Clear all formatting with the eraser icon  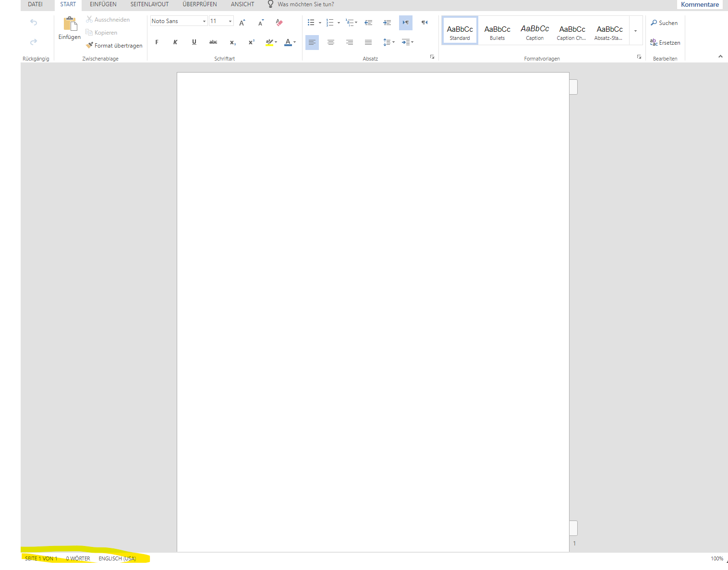(279, 23)
